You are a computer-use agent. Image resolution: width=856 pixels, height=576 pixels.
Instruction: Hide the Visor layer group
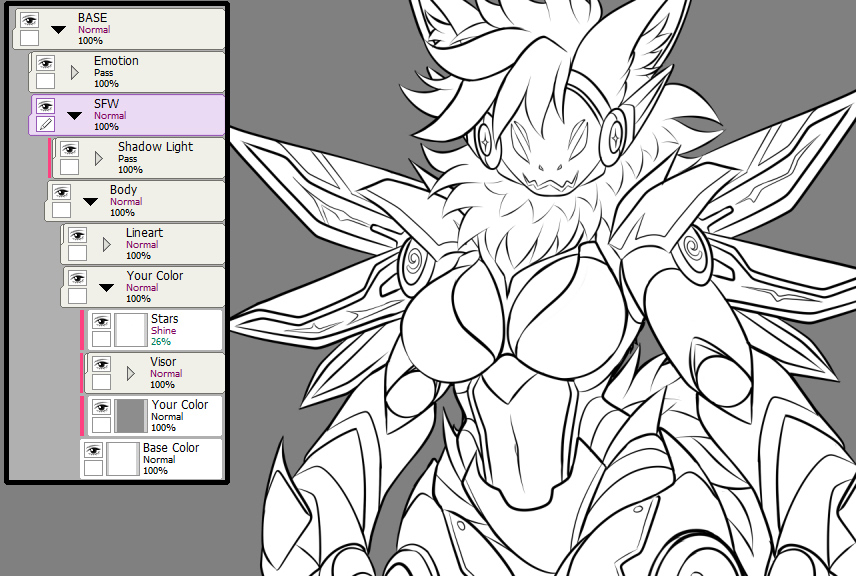click(102, 364)
